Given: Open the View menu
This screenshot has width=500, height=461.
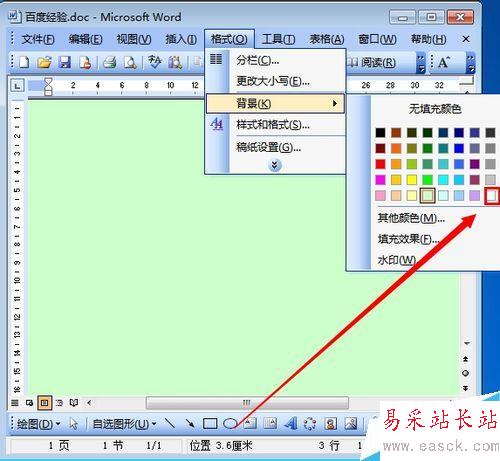Looking at the screenshot, I should click(134, 39).
